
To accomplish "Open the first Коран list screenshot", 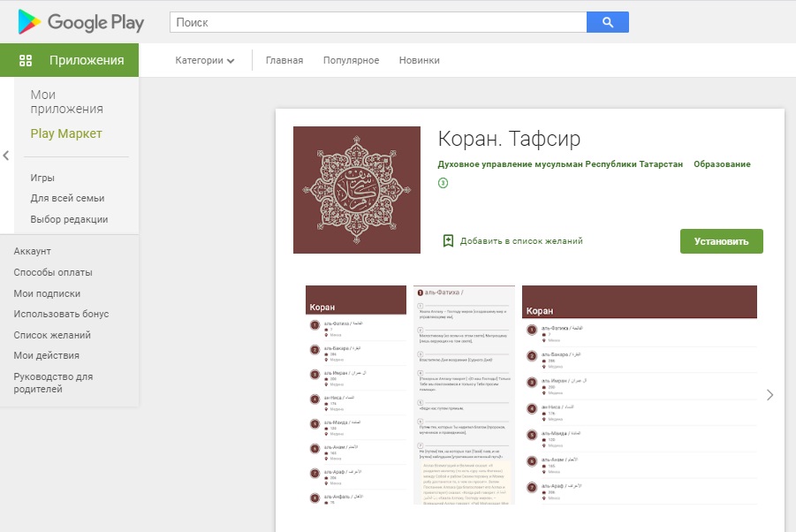I will [x=357, y=394].
